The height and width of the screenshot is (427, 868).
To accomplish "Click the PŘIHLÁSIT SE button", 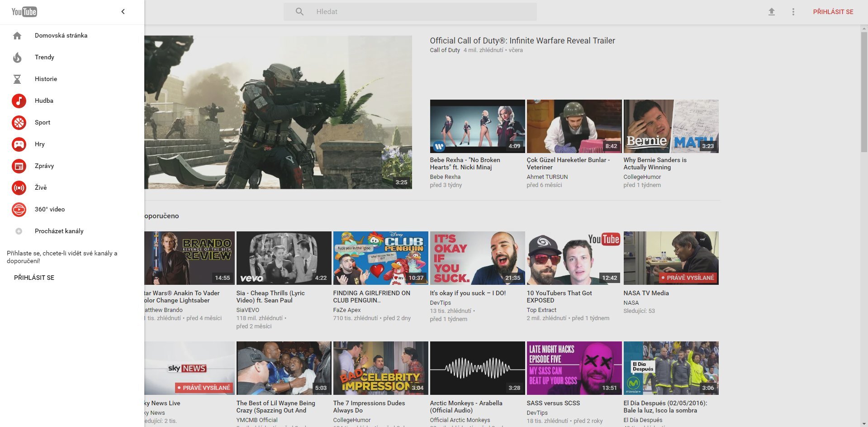I will (x=834, y=11).
